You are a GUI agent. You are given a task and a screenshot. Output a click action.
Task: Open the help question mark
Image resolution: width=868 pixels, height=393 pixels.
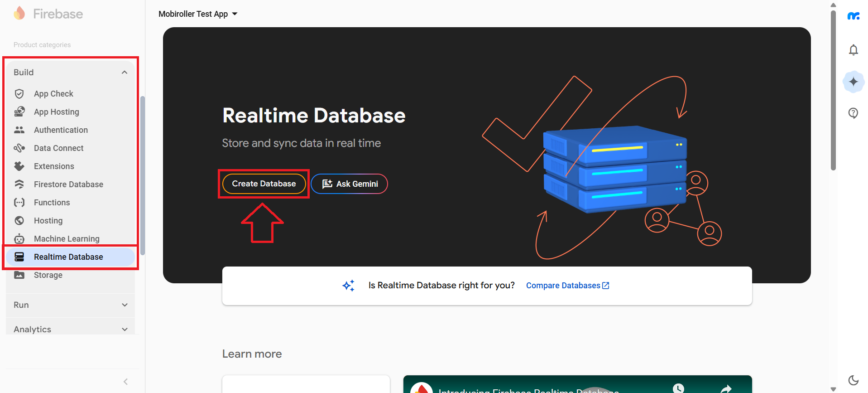coord(853,113)
